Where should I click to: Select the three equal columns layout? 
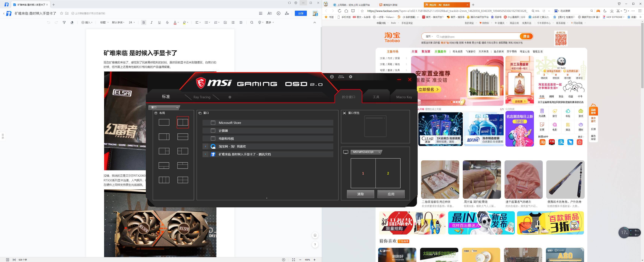point(164,180)
